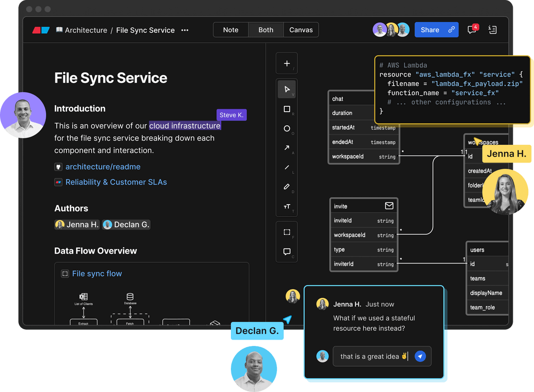
Task: Click Jenna H.'s comment message text
Action: click(x=374, y=323)
